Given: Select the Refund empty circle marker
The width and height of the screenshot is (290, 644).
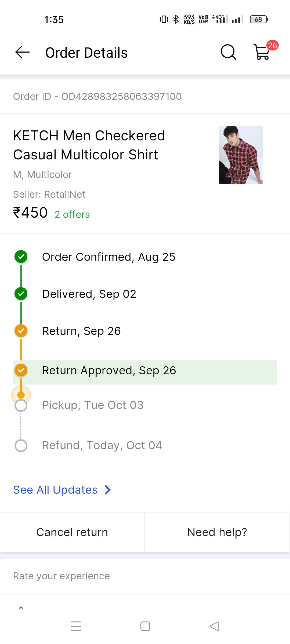Looking at the screenshot, I should (21, 446).
